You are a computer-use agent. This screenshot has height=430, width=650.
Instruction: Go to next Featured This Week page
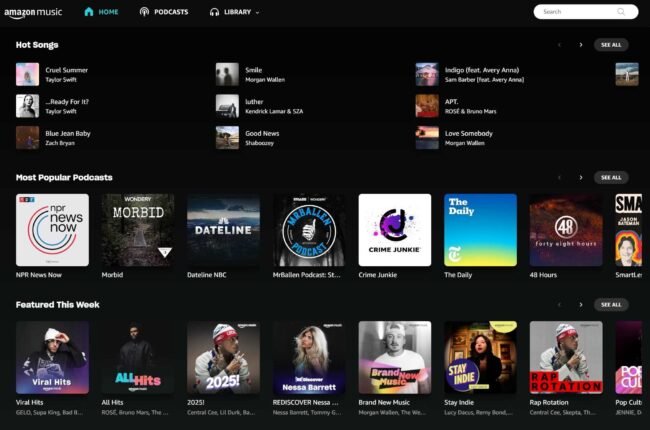581,305
